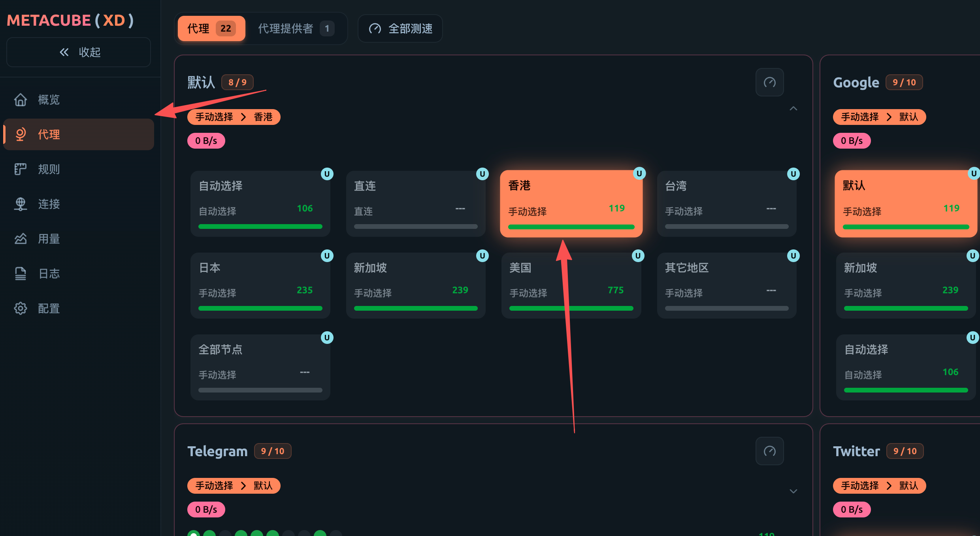
Task: Open 日志 logs icon in sidebar
Action: (x=21, y=274)
